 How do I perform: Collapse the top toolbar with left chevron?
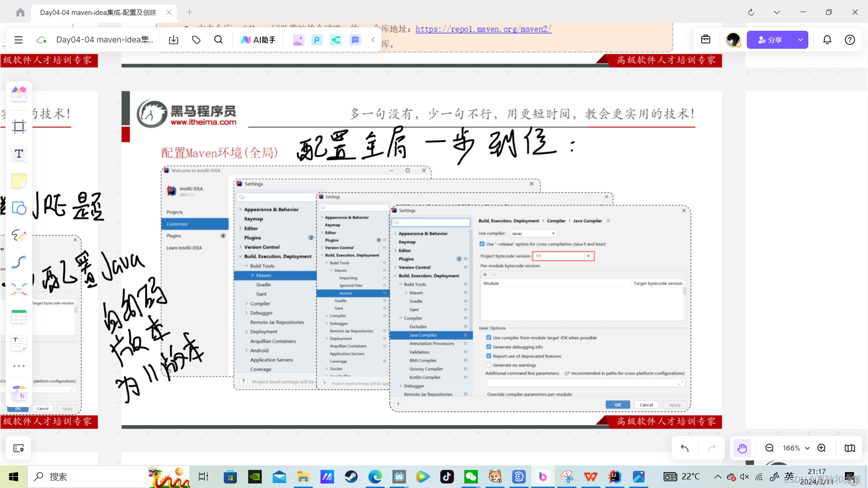coord(373,40)
